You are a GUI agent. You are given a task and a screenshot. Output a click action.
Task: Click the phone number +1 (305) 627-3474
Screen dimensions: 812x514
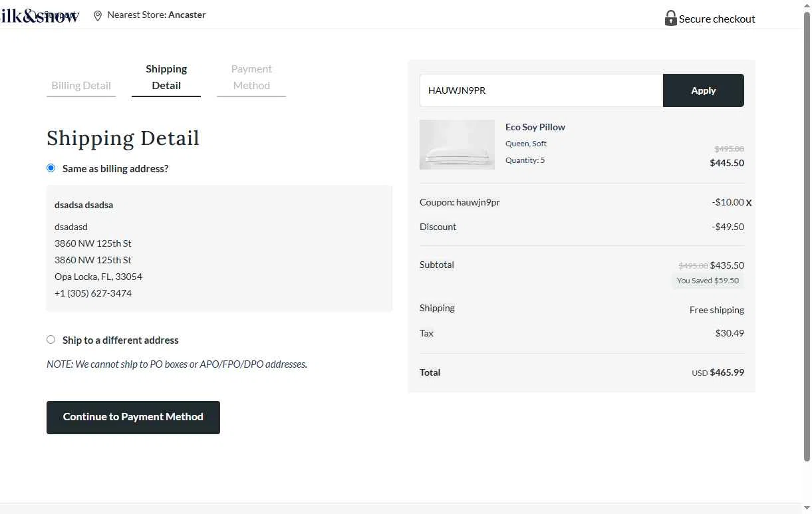93,293
